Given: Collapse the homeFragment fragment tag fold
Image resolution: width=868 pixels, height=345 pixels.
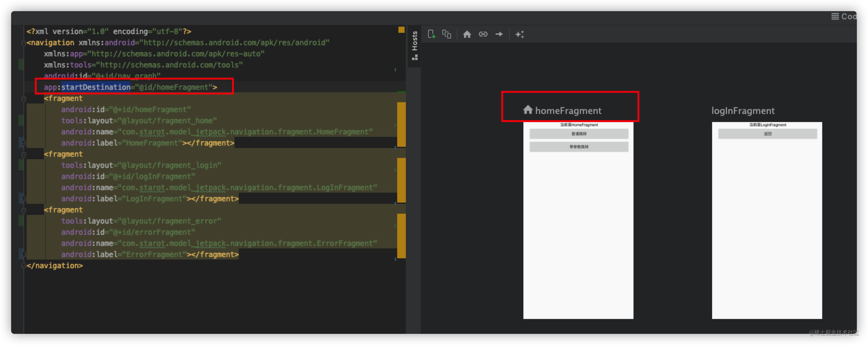Looking at the screenshot, I should pyautogui.click(x=24, y=99).
